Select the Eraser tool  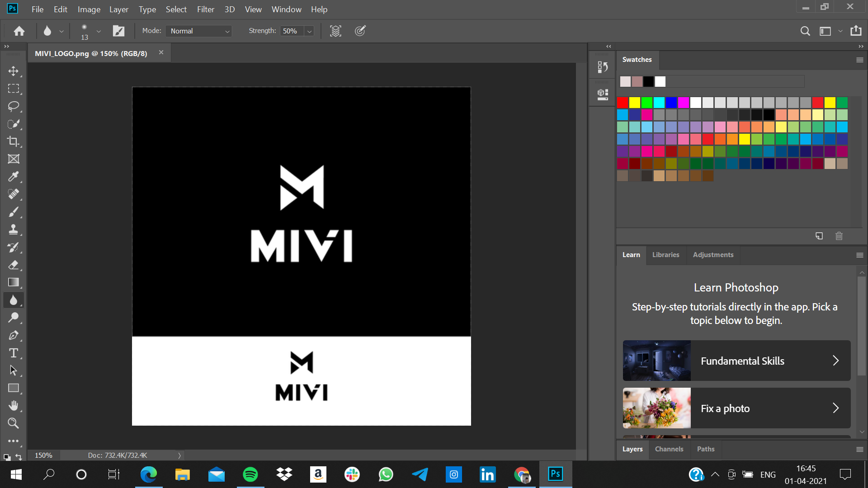(x=14, y=265)
